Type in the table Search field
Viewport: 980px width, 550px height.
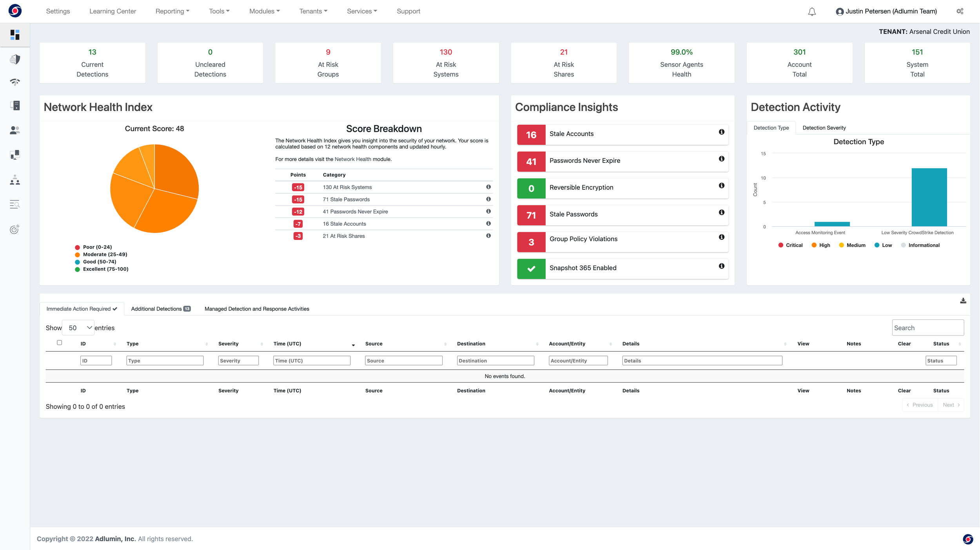(x=928, y=327)
